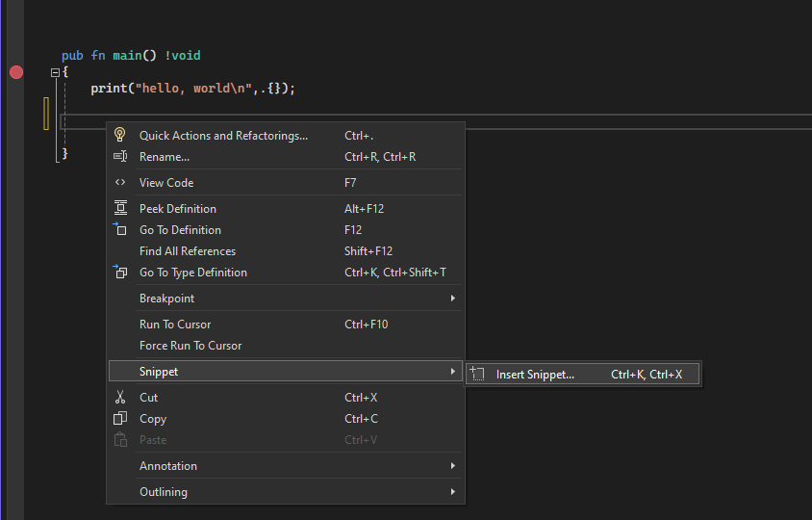Click the Insert Snippet icon

pyautogui.click(x=478, y=375)
